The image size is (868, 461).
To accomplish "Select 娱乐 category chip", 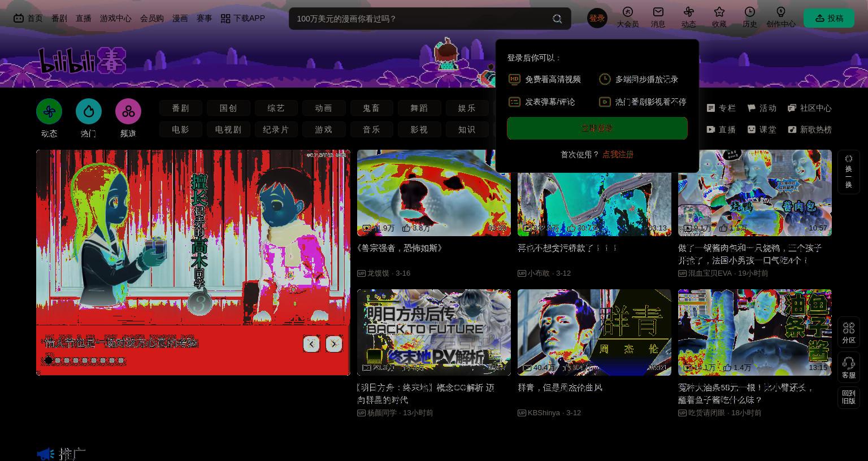I will 467,108.
